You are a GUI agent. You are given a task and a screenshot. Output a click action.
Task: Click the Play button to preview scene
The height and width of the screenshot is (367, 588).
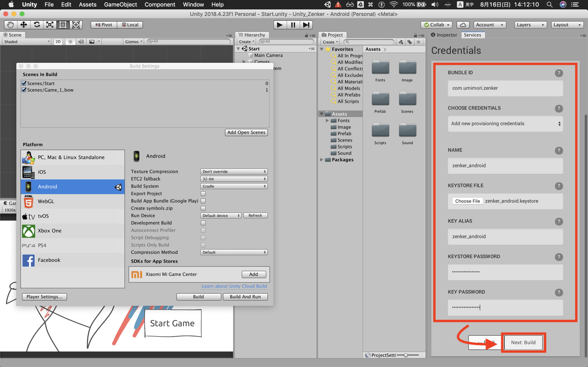click(x=280, y=24)
